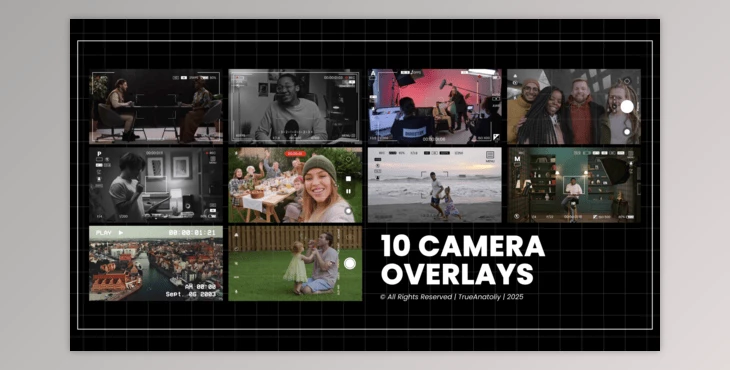Click the pause icon on dinner party overlay

pos(348,191)
